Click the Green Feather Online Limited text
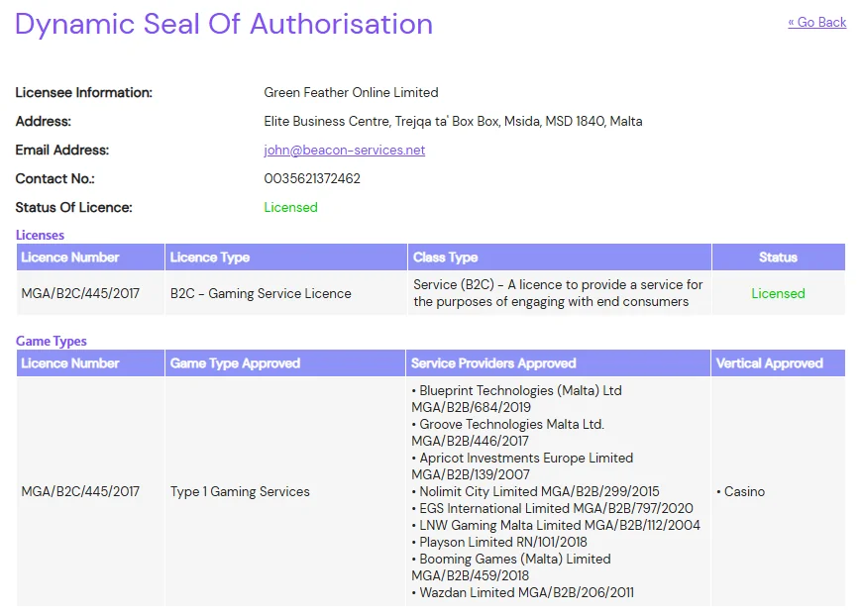 (x=351, y=93)
